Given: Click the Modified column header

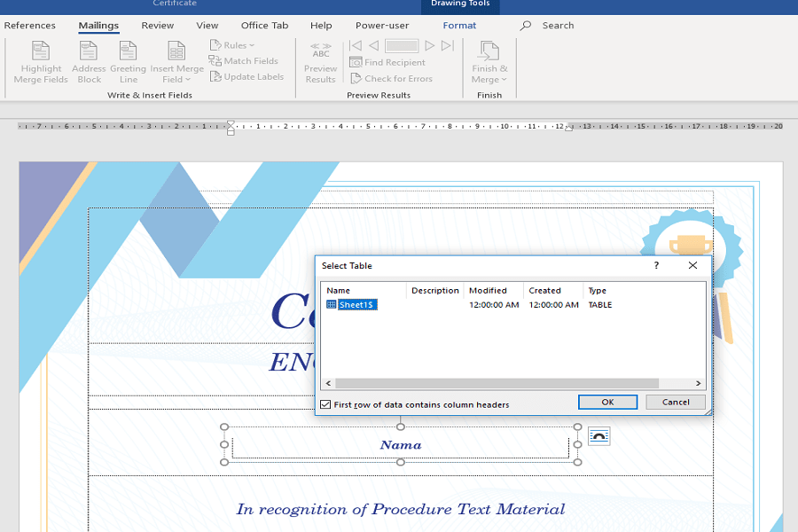Looking at the screenshot, I should coord(488,291).
